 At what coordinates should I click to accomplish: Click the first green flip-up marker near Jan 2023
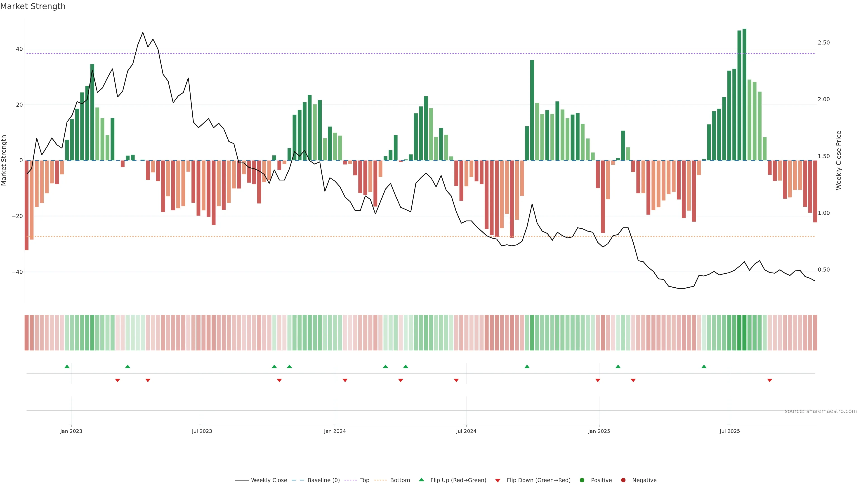(67, 366)
